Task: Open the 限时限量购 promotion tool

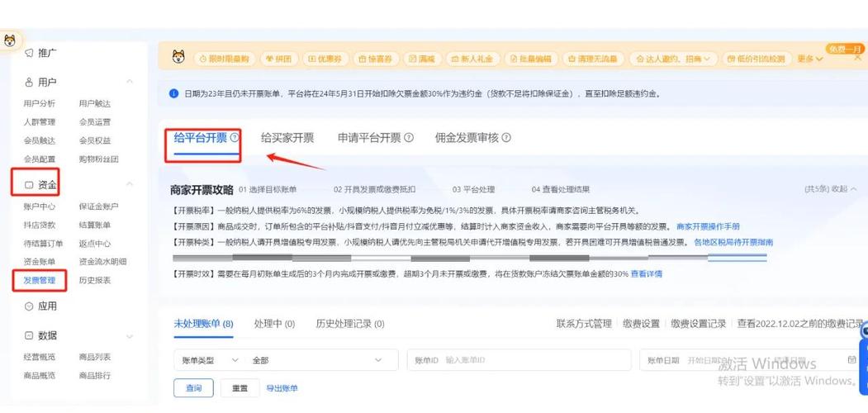Action: click(x=225, y=59)
